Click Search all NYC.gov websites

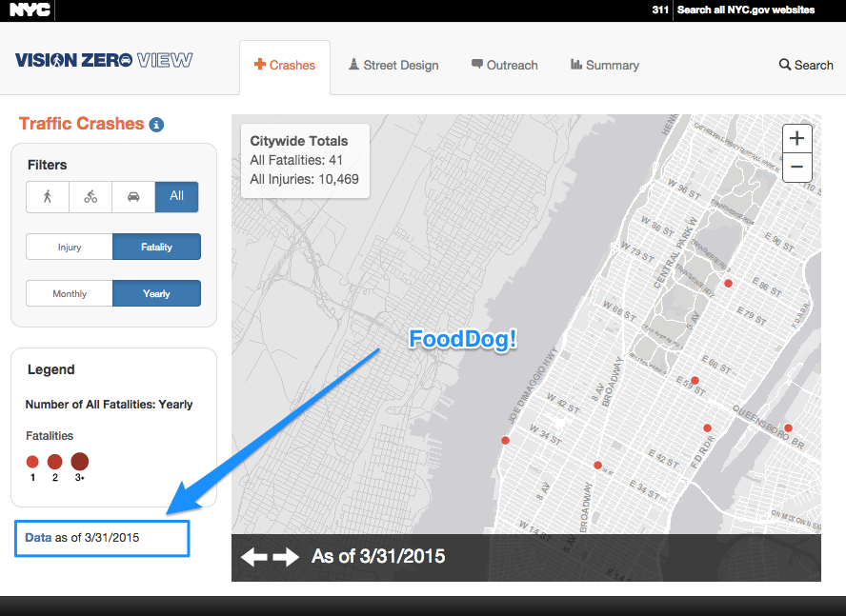click(746, 10)
